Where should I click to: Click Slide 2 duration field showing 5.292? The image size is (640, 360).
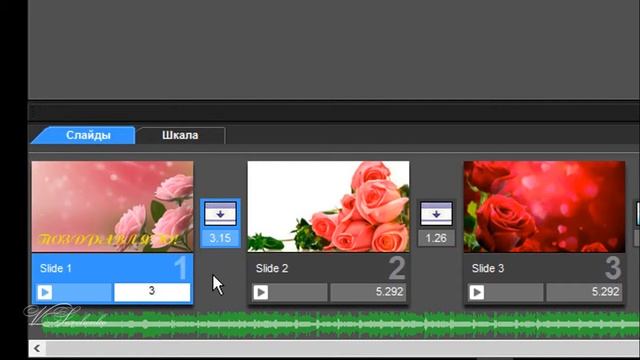point(368,292)
